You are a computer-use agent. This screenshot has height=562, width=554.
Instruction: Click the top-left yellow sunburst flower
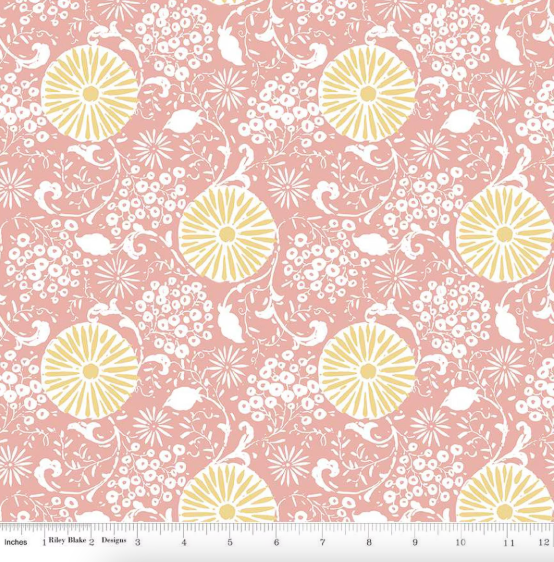[x=90, y=94]
